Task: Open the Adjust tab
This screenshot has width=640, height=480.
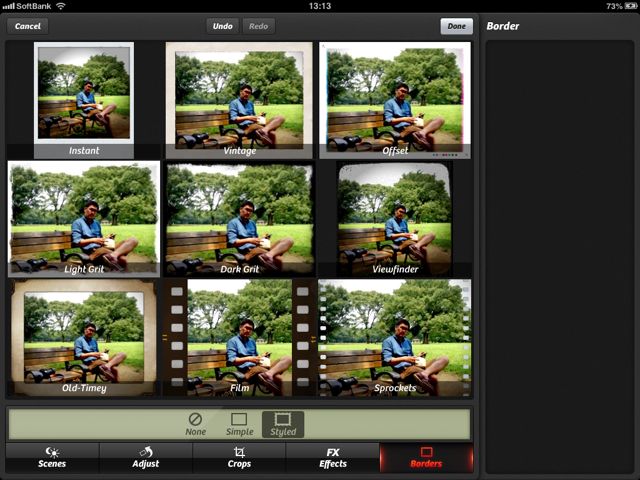Action: [x=146, y=458]
